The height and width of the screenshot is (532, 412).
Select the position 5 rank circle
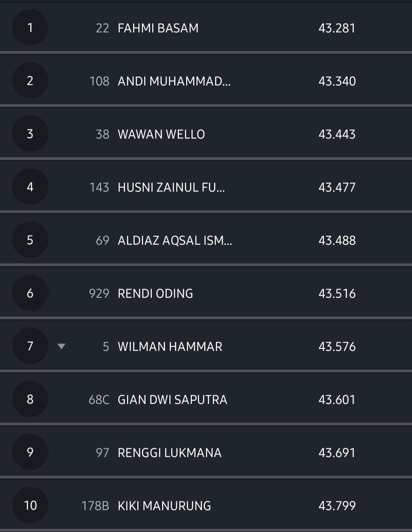point(30,240)
